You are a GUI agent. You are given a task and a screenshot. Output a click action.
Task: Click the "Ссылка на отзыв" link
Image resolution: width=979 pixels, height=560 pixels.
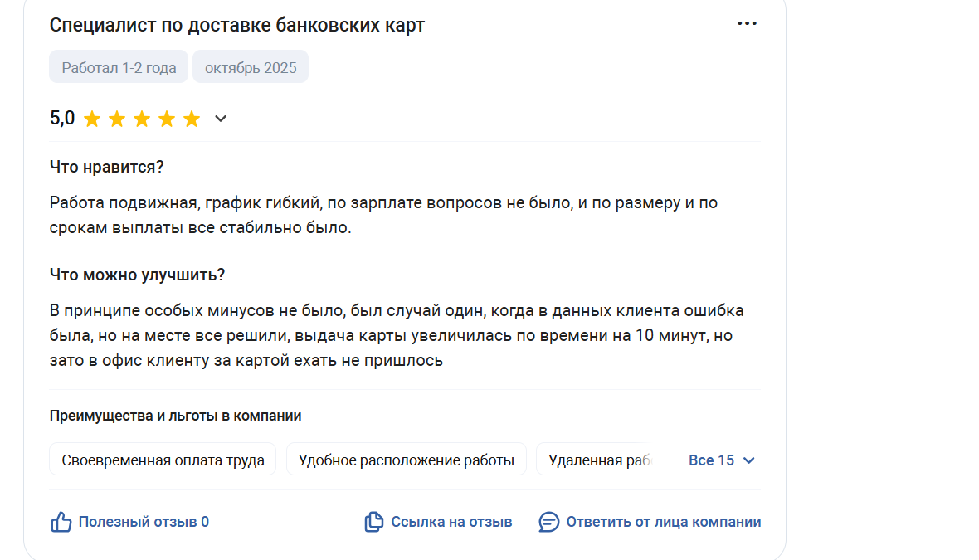(451, 522)
